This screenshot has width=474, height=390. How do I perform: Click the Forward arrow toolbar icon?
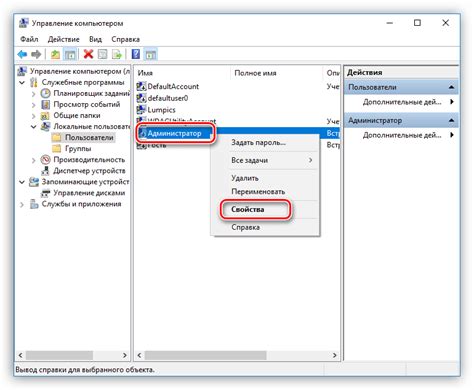[x=36, y=54]
